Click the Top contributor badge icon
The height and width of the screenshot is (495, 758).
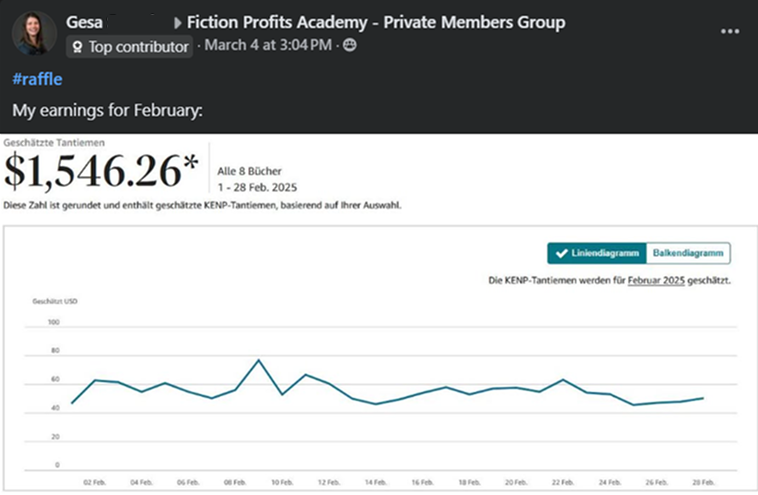(x=78, y=47)
